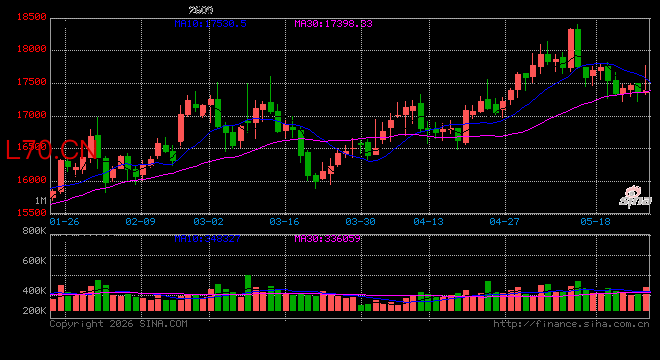Click the Copyright 2026 SINA.COM text

point(119,324)
